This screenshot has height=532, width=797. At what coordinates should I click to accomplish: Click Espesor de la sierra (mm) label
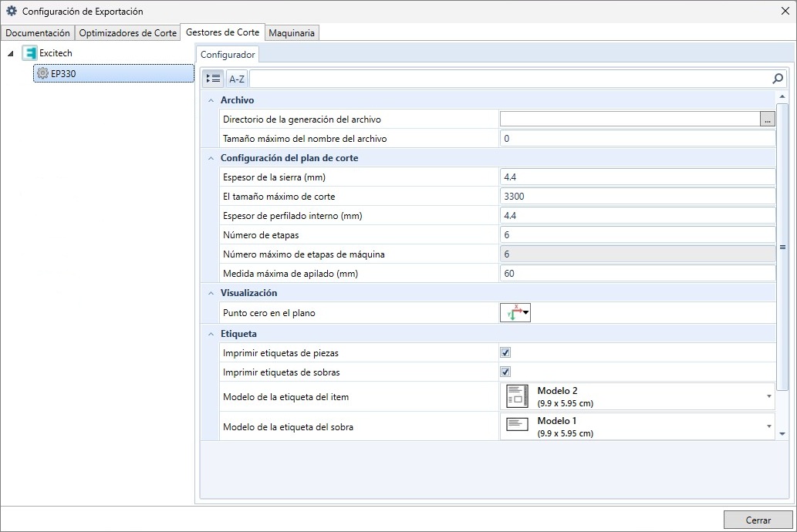274,177
